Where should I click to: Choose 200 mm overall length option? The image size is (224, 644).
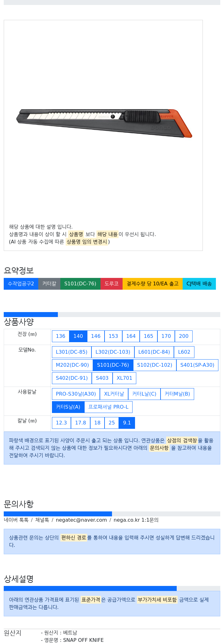pos(184,336)
